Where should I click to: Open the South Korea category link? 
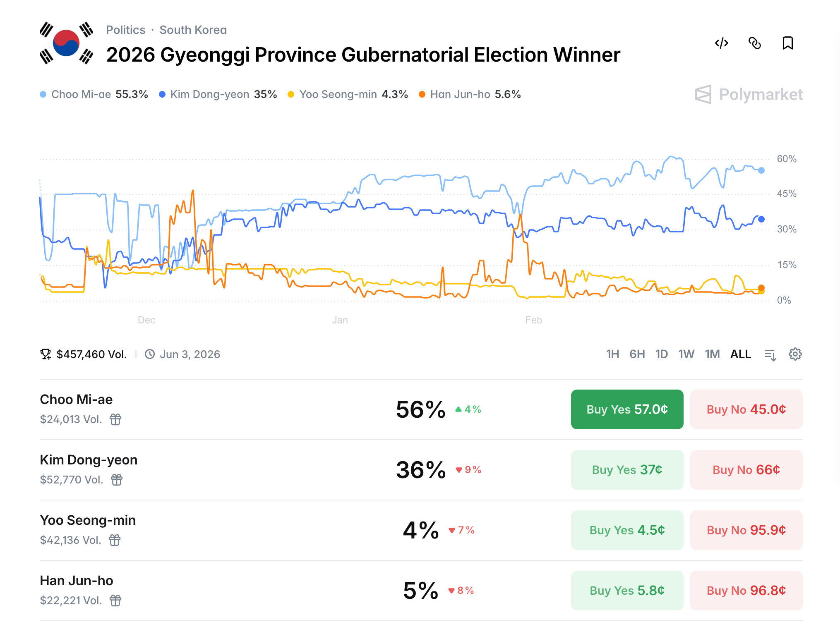(x=193, y=30)
